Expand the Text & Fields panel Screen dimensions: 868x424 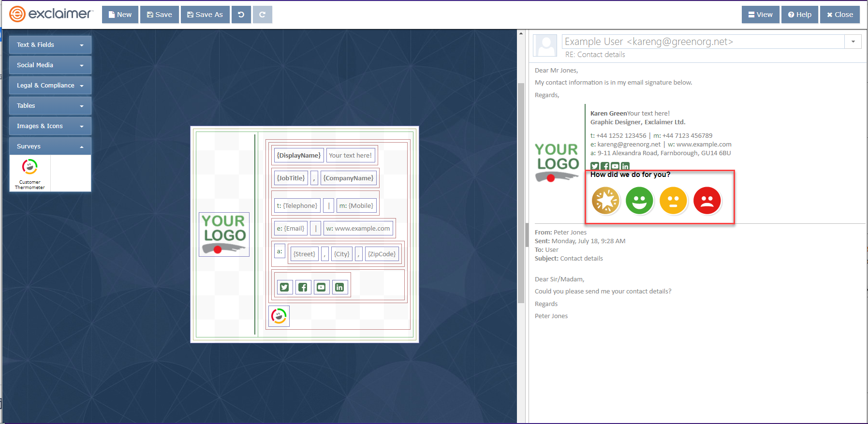[50, 44]
